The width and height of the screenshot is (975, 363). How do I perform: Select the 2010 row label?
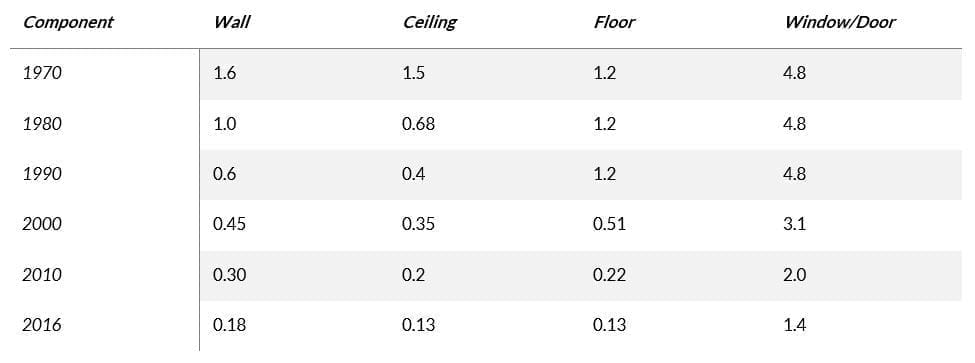pos(42,275)
